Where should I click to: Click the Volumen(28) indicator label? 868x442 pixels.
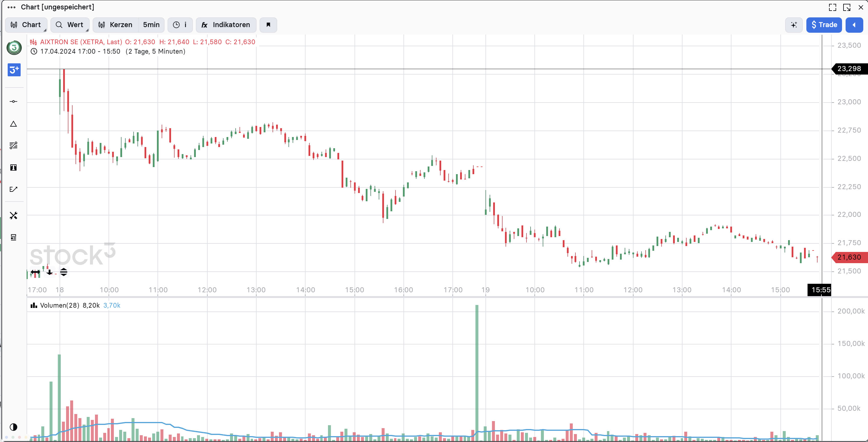tap(59, 305)
